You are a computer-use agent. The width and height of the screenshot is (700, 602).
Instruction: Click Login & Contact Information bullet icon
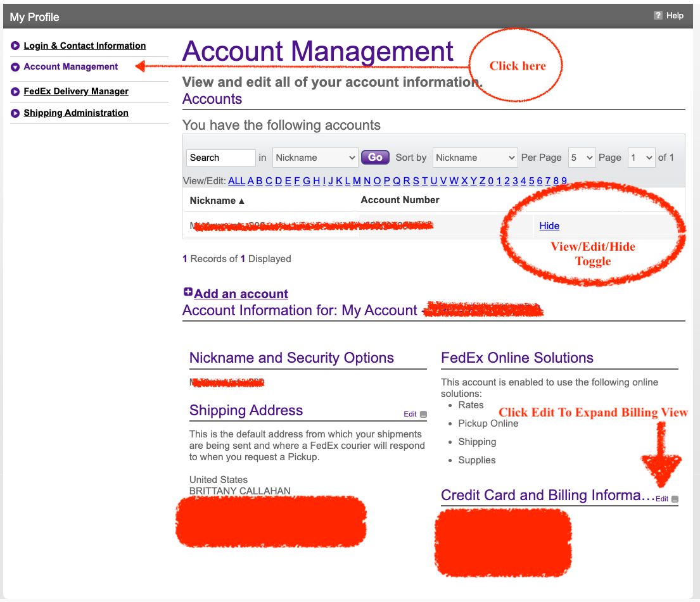pyautogui.click(x=15, y=46)
